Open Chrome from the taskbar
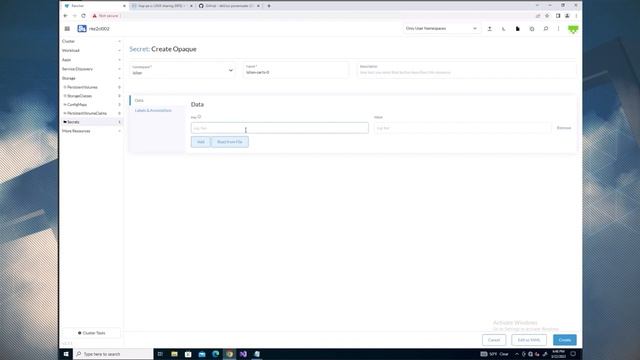This screenshot has width=640, height=360. (229, 354)
